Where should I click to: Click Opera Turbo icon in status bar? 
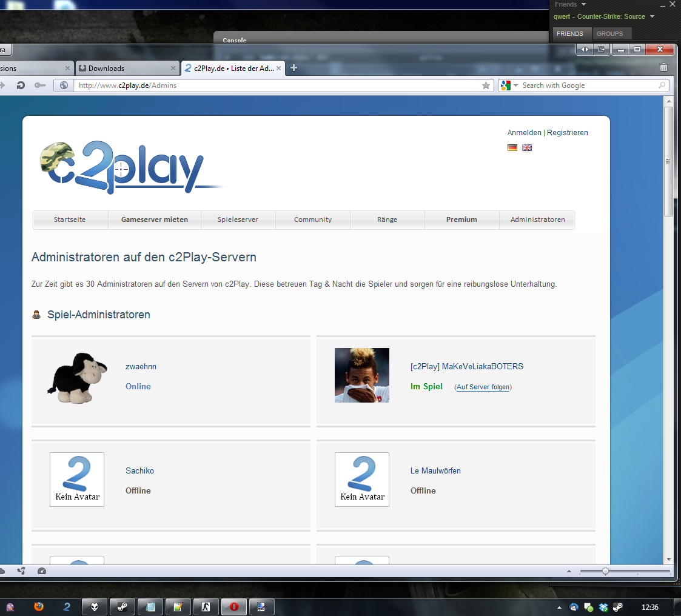pos(42,571)
